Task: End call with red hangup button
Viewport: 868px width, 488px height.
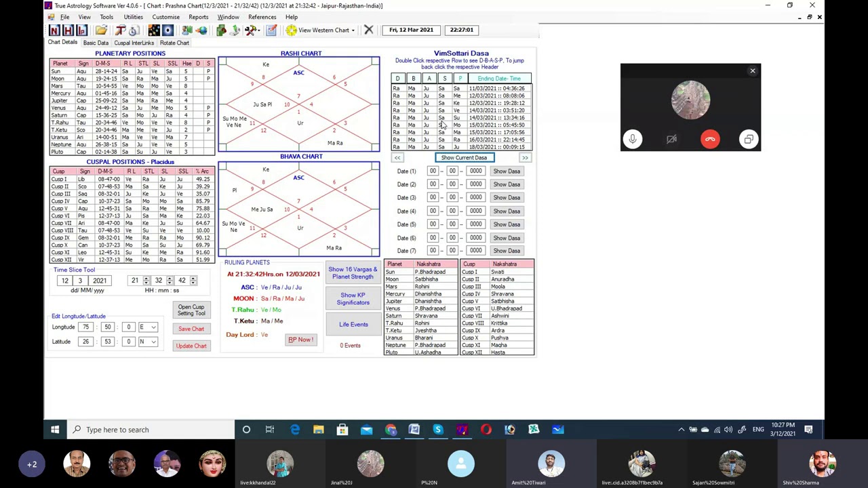Action: tap(710, 139)
